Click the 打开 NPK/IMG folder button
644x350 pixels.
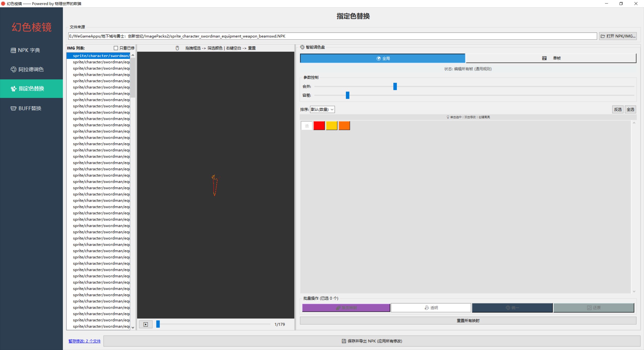tap(618, 36)
